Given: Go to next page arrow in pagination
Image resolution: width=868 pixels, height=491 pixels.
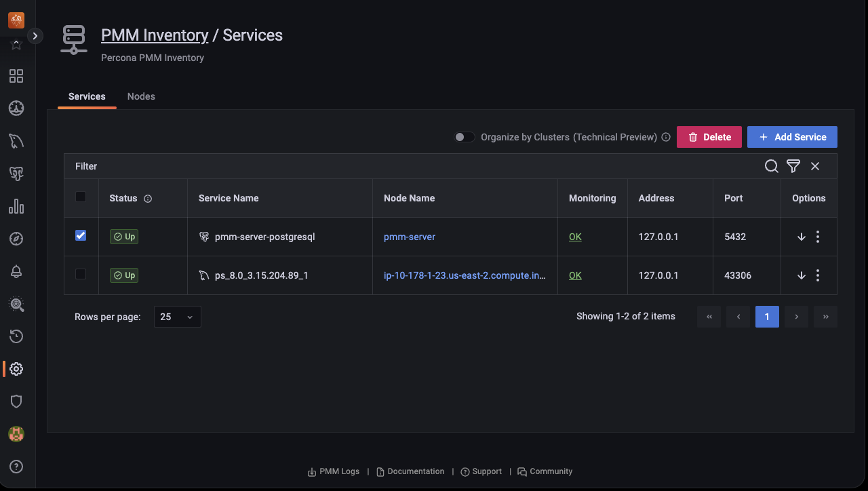Looking at the screenshot, I should (796, 317).
